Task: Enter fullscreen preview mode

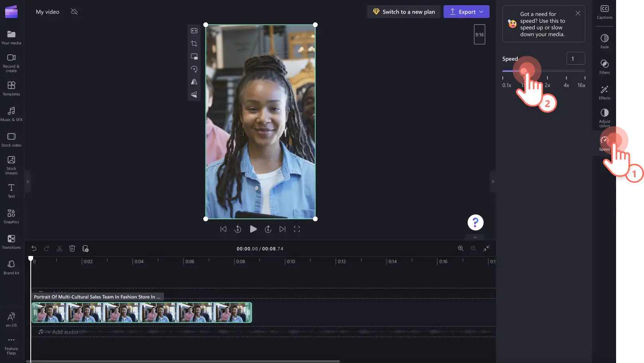Action: [x=297, y=229]
